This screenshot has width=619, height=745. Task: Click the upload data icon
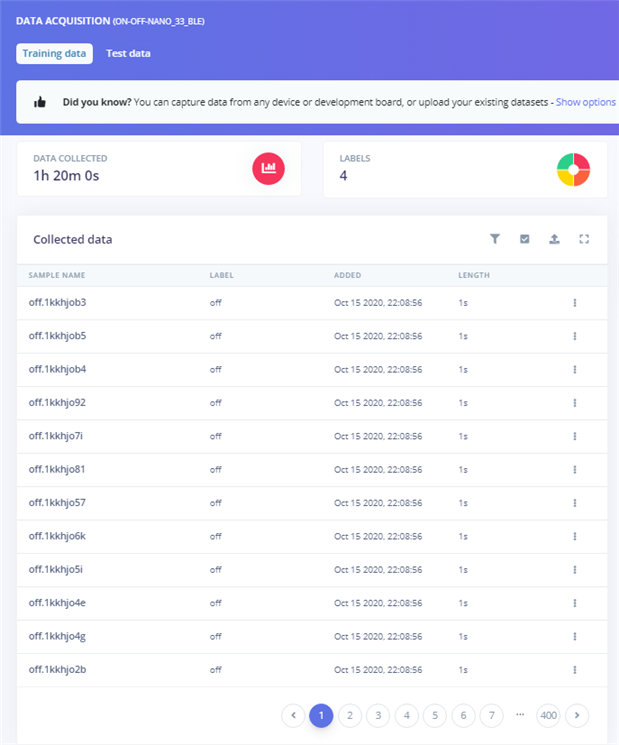pyautogui.click(x=554, y=239)
